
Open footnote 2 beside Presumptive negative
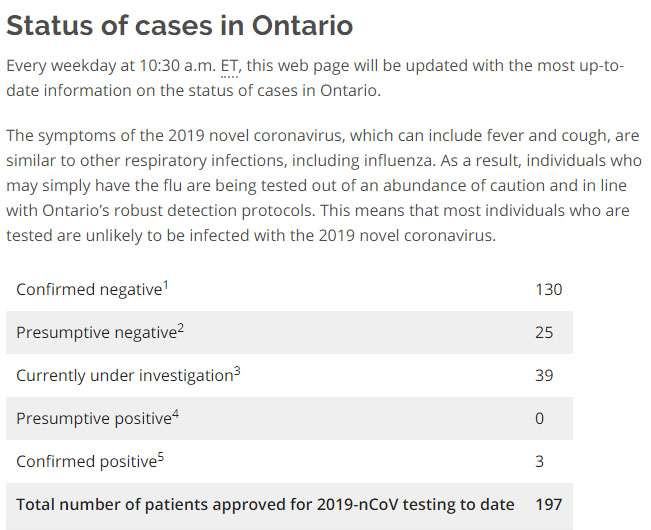(181, 328)
